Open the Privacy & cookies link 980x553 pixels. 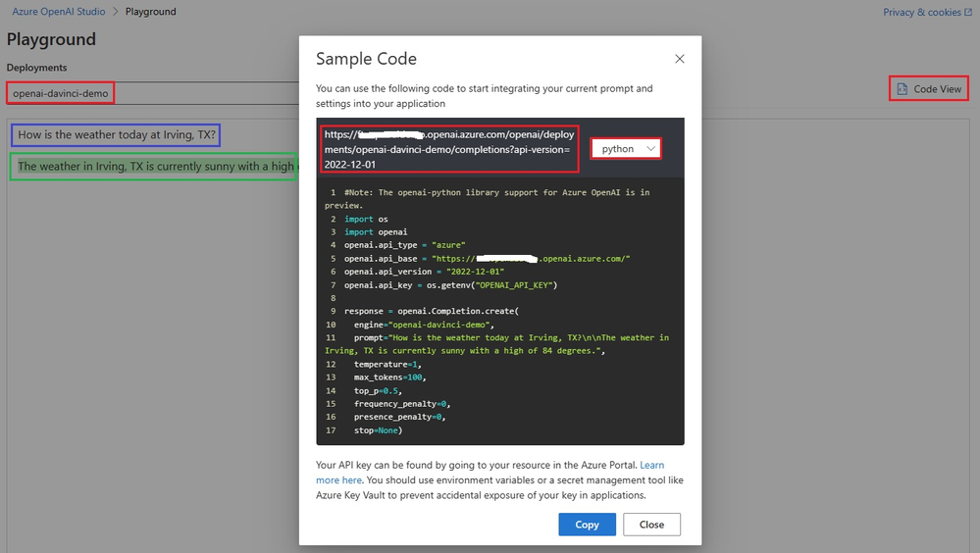point(922,12)
